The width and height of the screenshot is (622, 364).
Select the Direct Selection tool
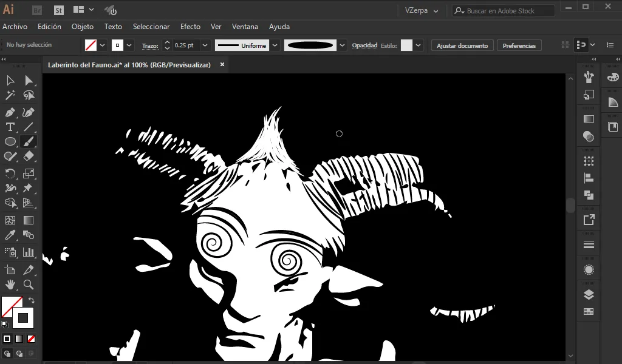tap(29, 81)
